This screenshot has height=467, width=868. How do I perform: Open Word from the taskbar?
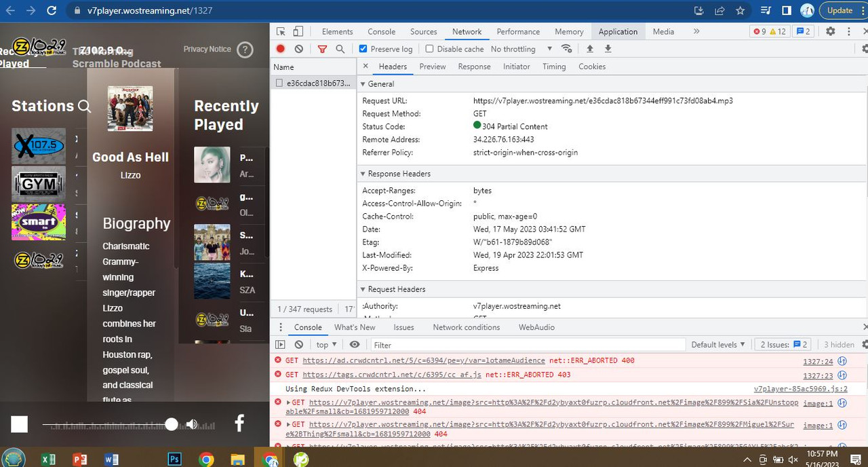(112, 460)
